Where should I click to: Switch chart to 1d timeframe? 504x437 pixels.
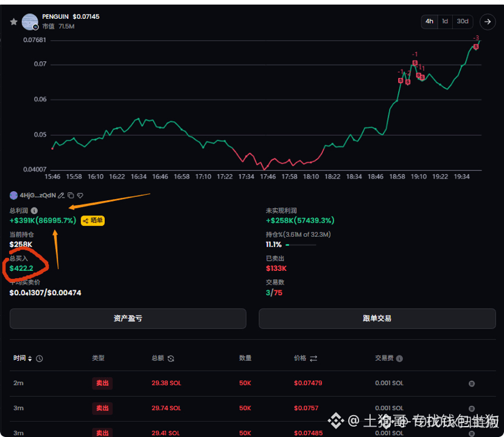(x=445, y=21)
